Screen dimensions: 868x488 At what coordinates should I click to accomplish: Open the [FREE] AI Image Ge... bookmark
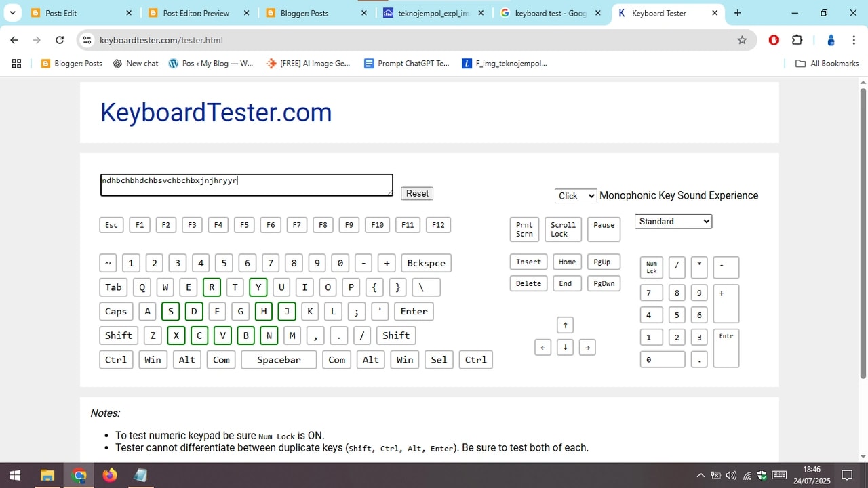309,63
